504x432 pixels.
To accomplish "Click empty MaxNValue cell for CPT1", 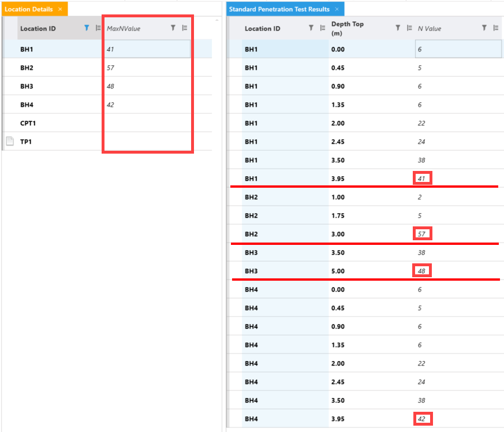I will click(x=147, y=123).
